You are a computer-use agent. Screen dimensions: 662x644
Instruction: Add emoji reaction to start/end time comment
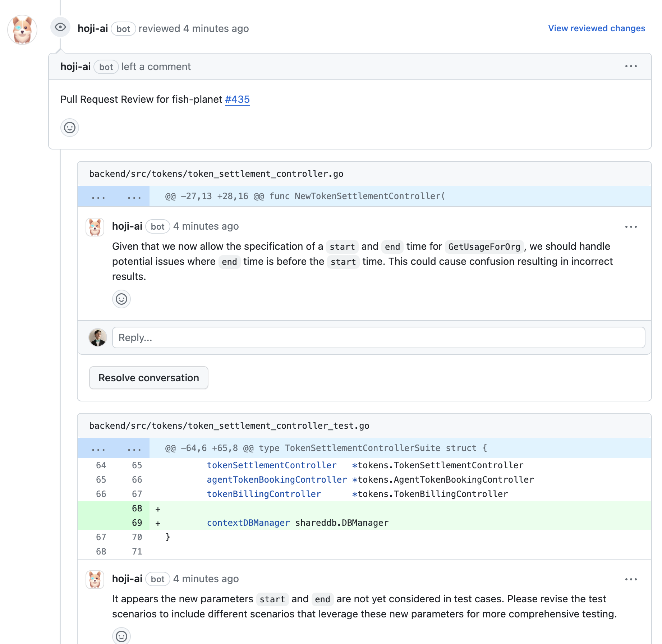(x=121, y=299)
